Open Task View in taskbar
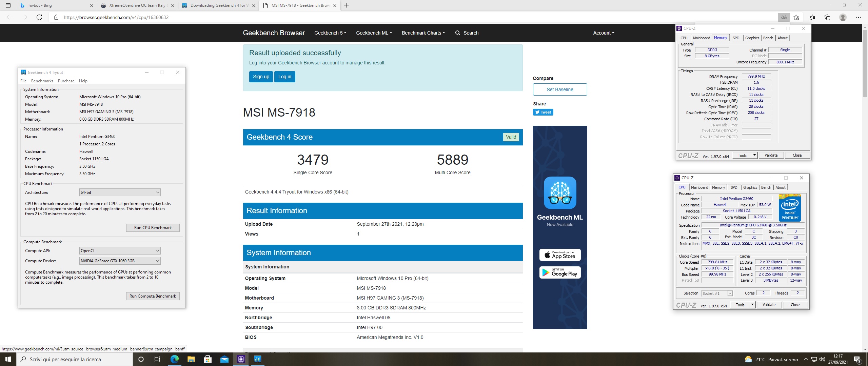Image resolution: width=868 pixels, height=366 pixels. 157,359
